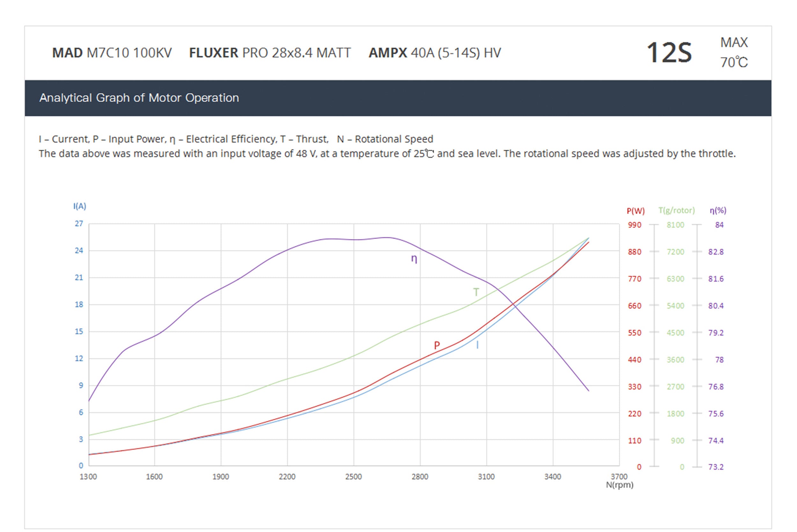Click Analytical Graph of Motor Operation banner
This screenshot has width=797, height=532.
click(139, 98)
